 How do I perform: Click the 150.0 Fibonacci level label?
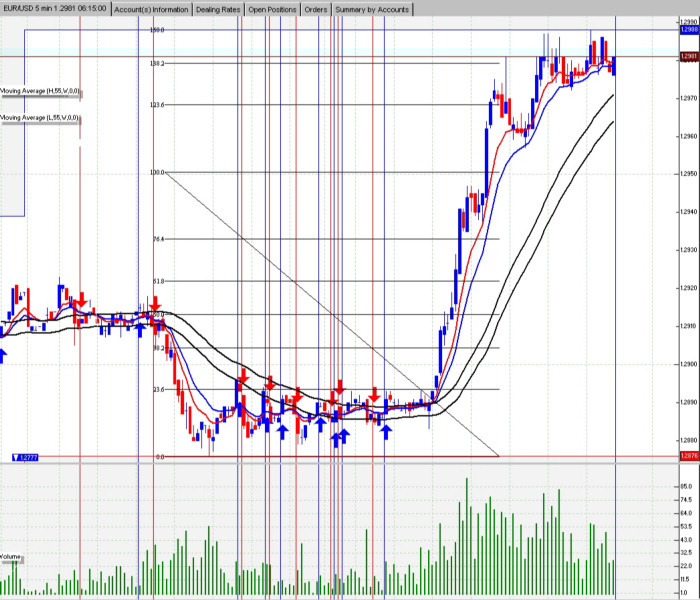[x=158, y=30]
